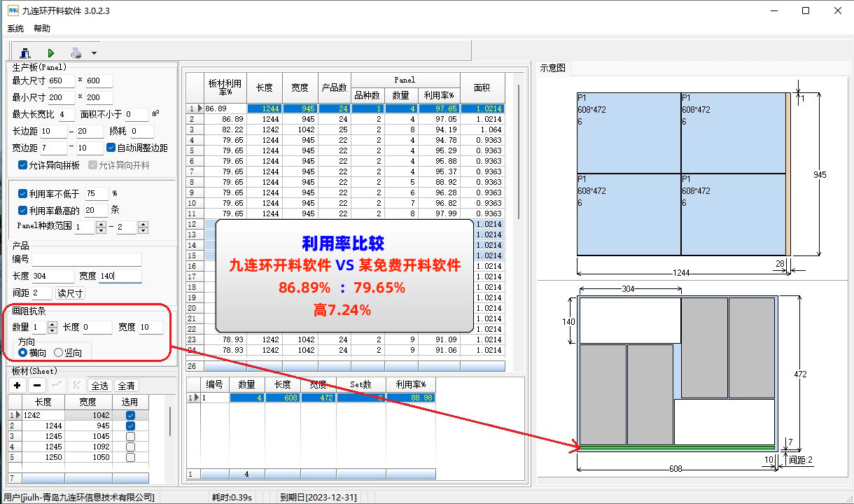Run nesting with the green play icon
The height and width of the screenshot is (504, 854).
[x=51, y=52]
